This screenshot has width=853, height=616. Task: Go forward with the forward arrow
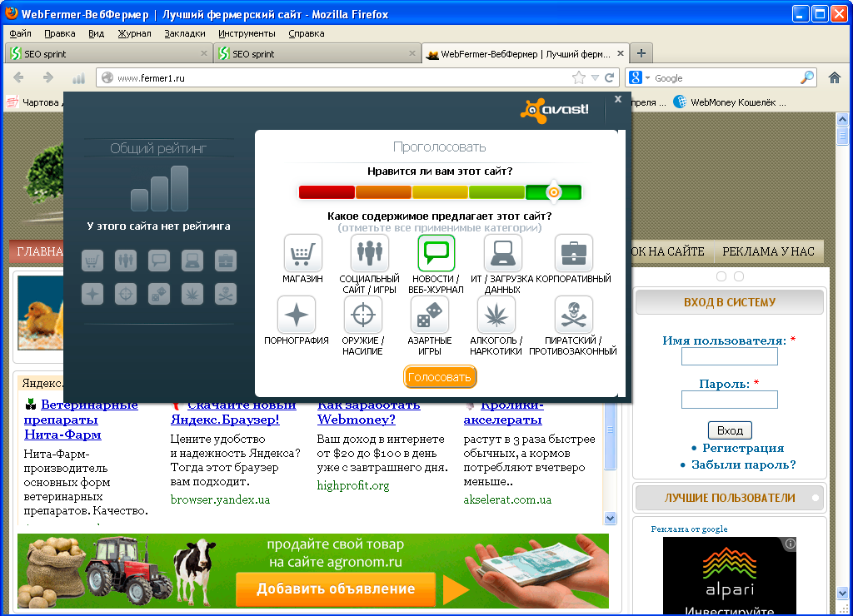pos(48,77)
